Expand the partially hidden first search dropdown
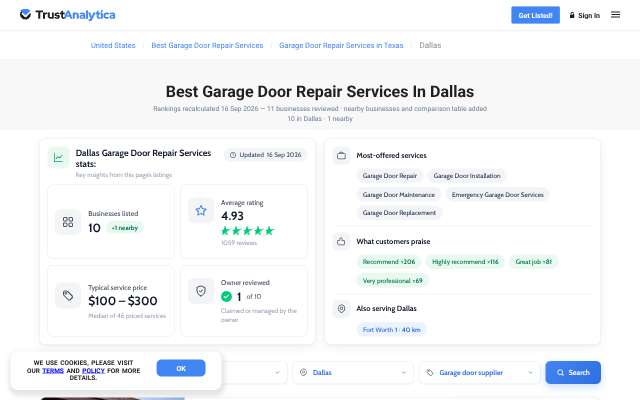The width and height of the screenshot is (640, 400). tap(253, 372)
